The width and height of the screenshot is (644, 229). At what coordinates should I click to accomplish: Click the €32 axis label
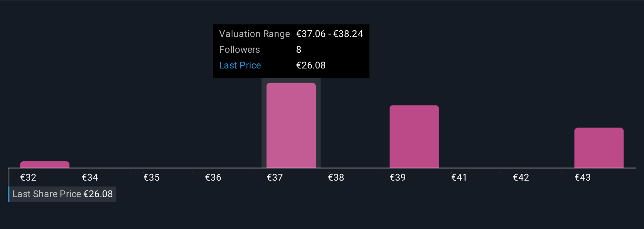pos(28,177)
